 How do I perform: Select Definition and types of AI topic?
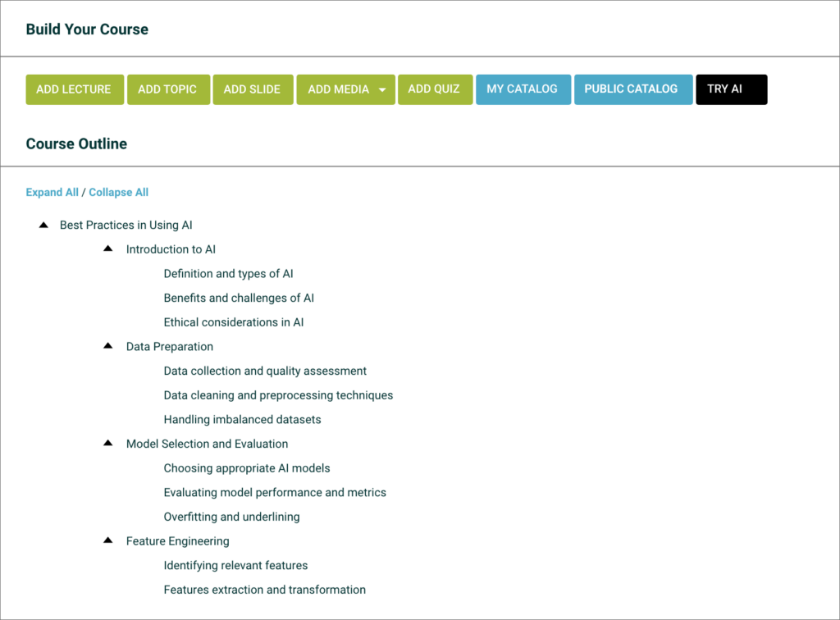[x=228, y=273]
